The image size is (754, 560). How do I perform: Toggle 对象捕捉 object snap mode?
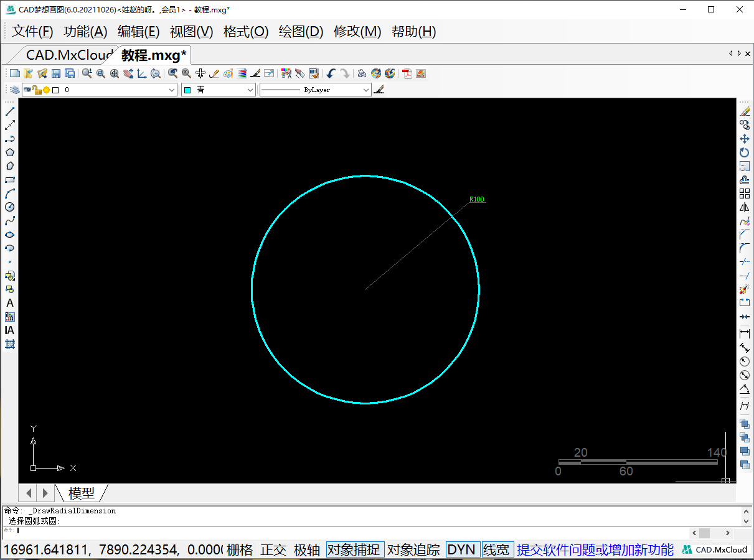(x=354, y=550)
